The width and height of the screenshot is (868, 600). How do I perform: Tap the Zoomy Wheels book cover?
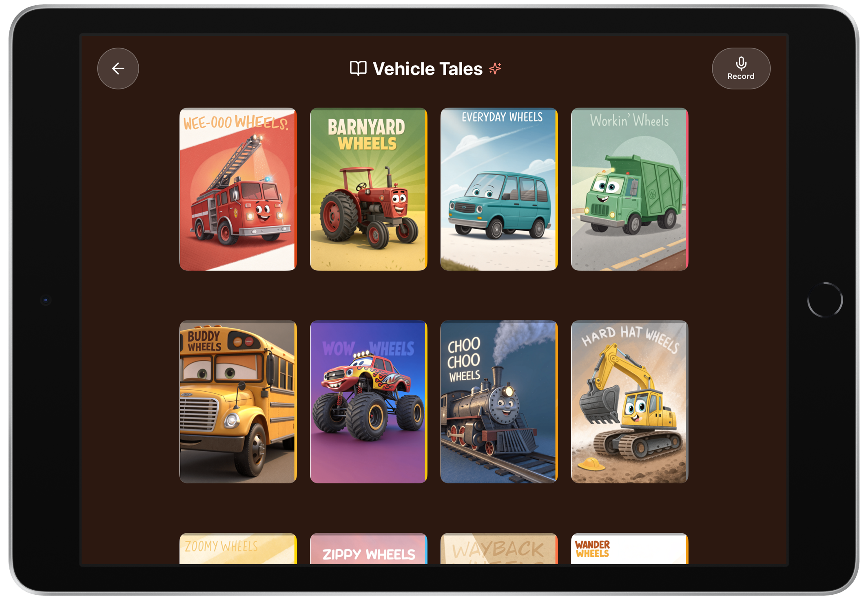(x=238, y=549)
